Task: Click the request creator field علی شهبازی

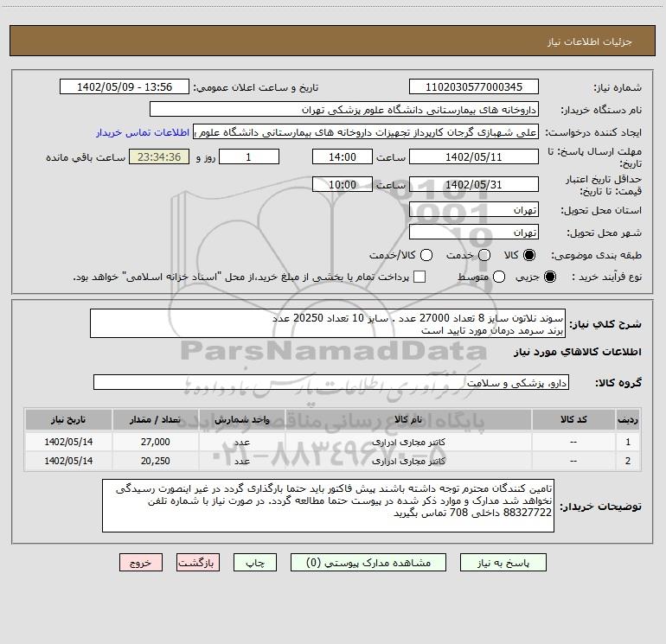Action: click(x=366, y=132)
